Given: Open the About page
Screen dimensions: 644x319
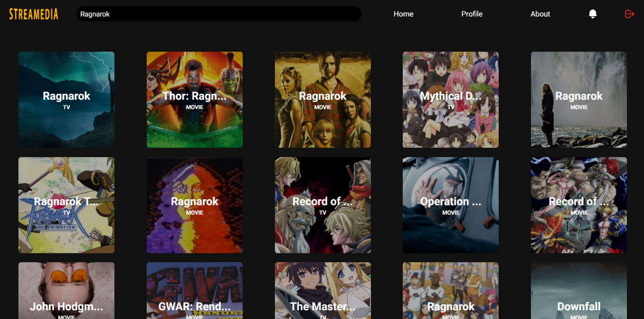Looking at the screenshot, I should point(540,14).
